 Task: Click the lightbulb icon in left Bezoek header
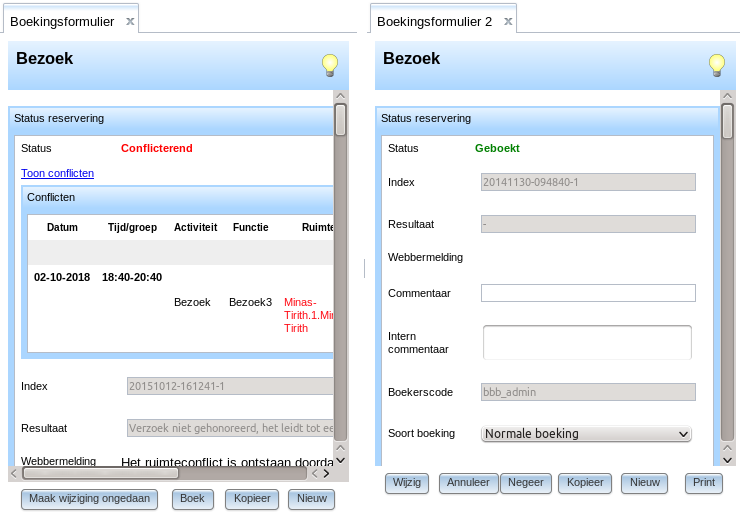[330, 65]
